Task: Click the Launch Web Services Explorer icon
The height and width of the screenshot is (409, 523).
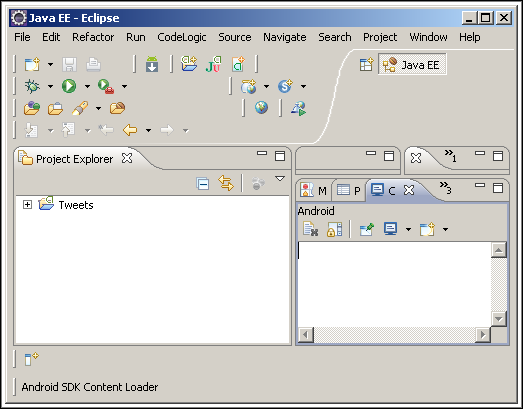Action: 299,108
